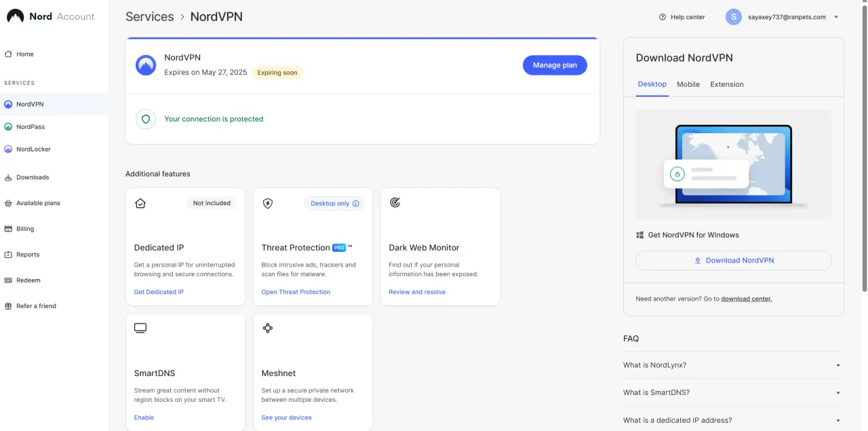Click the Nord Account logo
The width and height of the screenshot is (868, 431).
click(x=50, y=16)
